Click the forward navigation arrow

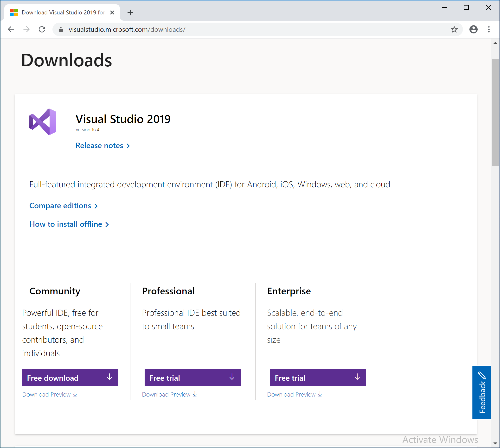click(x=26, y=30)
